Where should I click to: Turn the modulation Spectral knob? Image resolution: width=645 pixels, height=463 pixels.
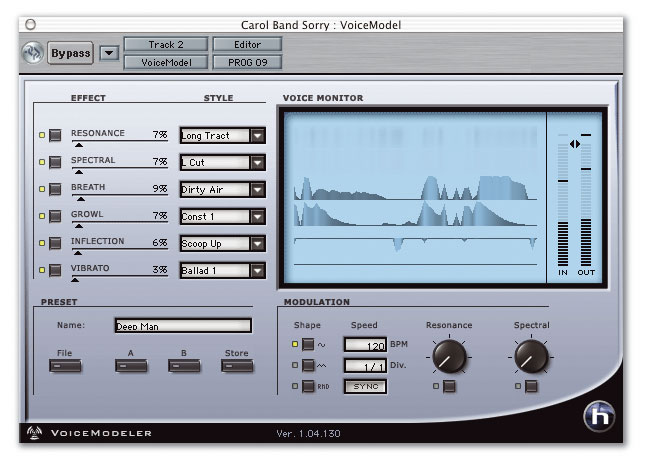[531, 355]
